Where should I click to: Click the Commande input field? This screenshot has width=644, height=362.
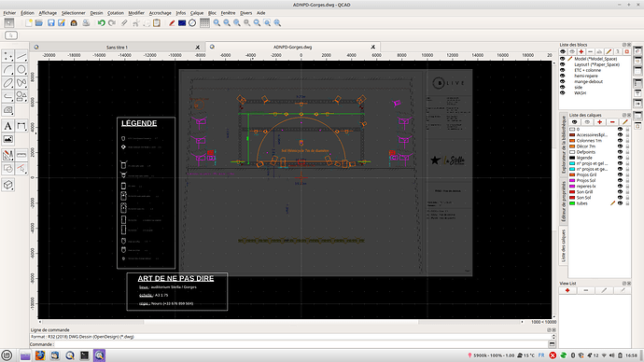(x=301, y=344)
